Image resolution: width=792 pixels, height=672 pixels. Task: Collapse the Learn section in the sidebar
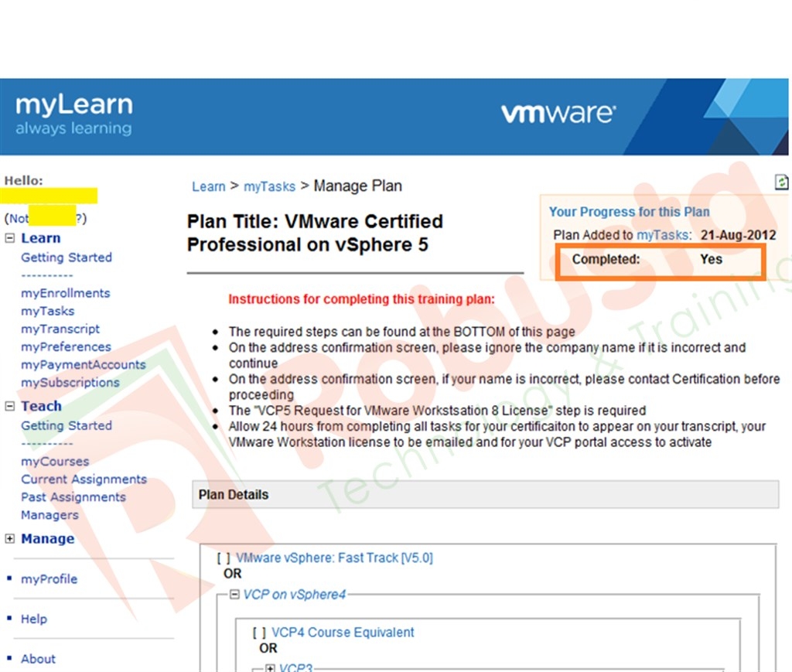point(9,238)
